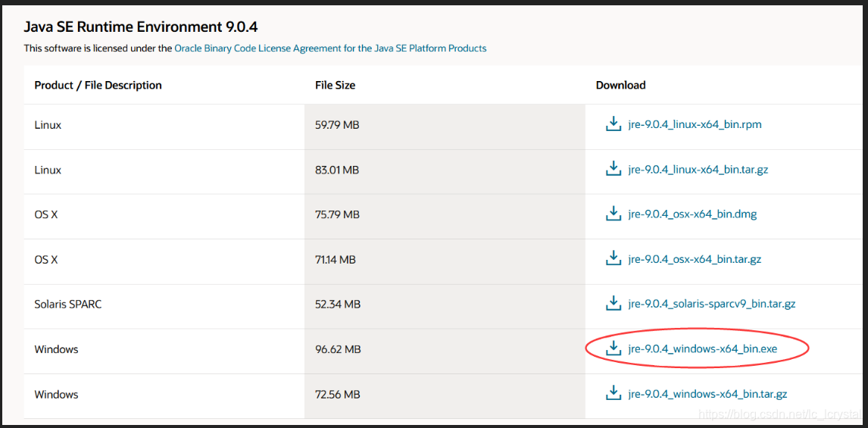Select the 59.79 MB file size cell
Viewport: 868px width, 428px height.
[445, 125]
